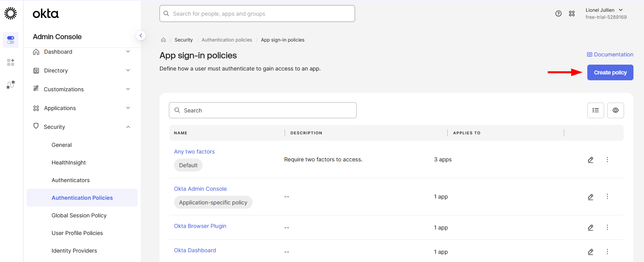Open the apps grid icon in header
This screenshot has height=262, width=644.
tap(572, 14)
